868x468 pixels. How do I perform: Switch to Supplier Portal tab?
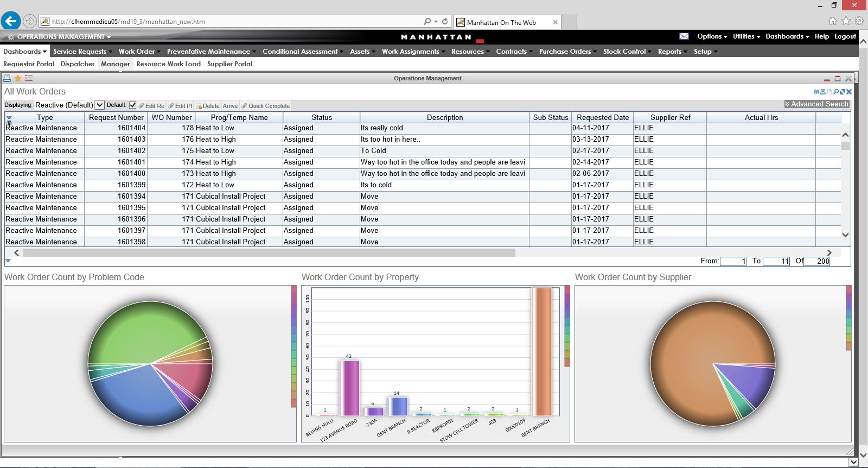pos(229,64)
